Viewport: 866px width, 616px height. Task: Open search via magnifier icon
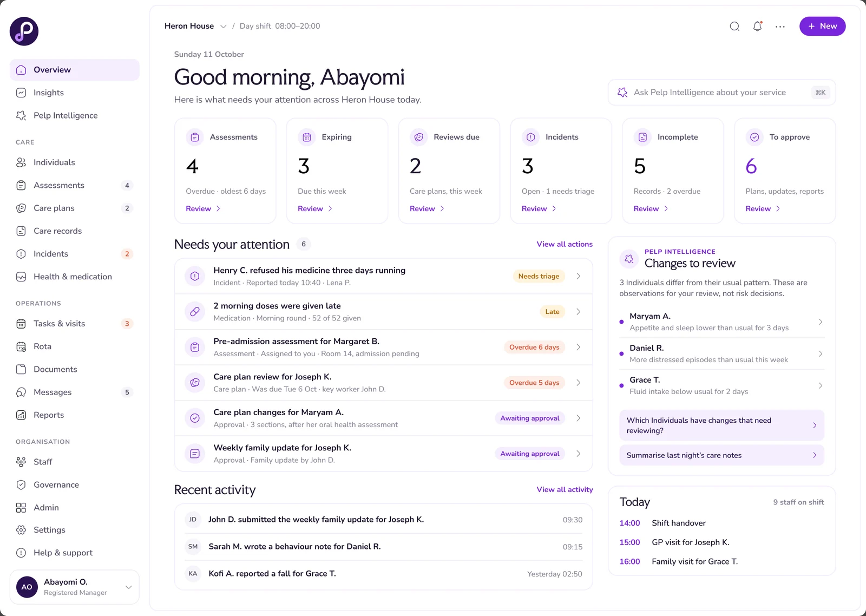click(734, 26)
